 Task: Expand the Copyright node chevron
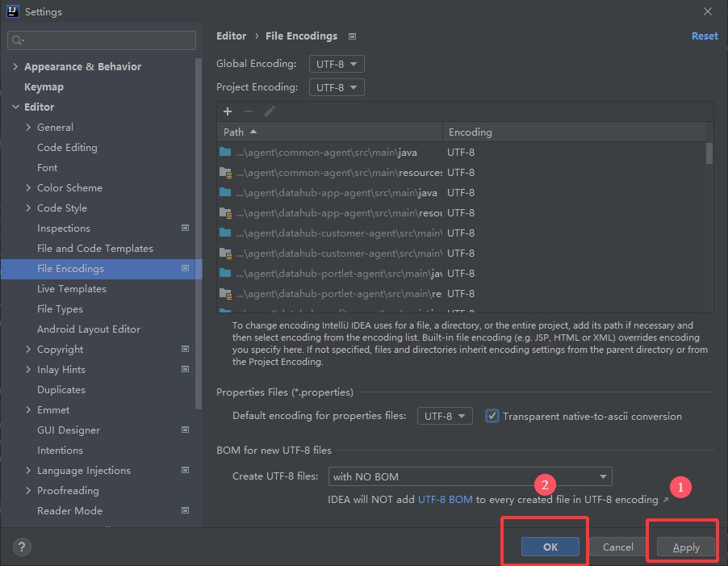pos(28,349)
